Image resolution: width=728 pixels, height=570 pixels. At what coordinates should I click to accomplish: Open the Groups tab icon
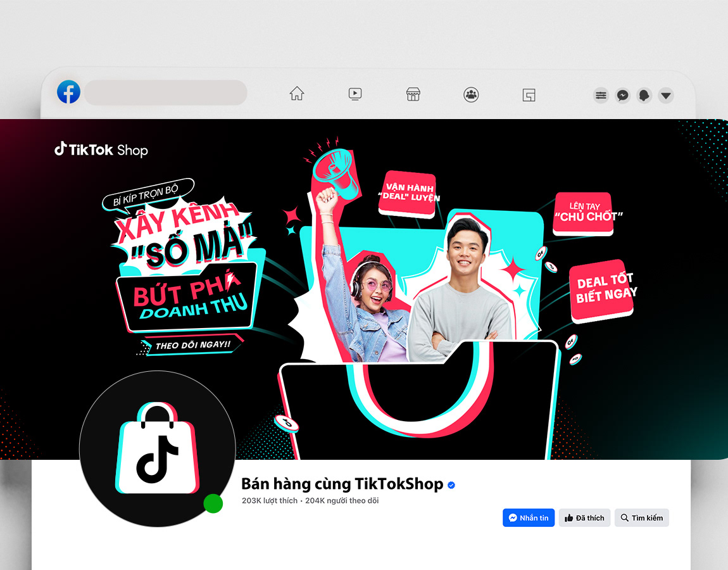[471, 95]
